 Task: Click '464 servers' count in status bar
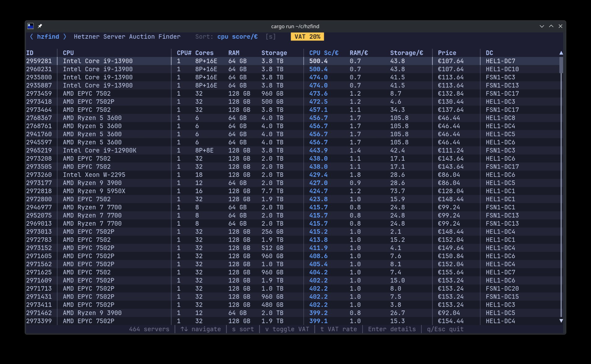click(x=149, y=329)
